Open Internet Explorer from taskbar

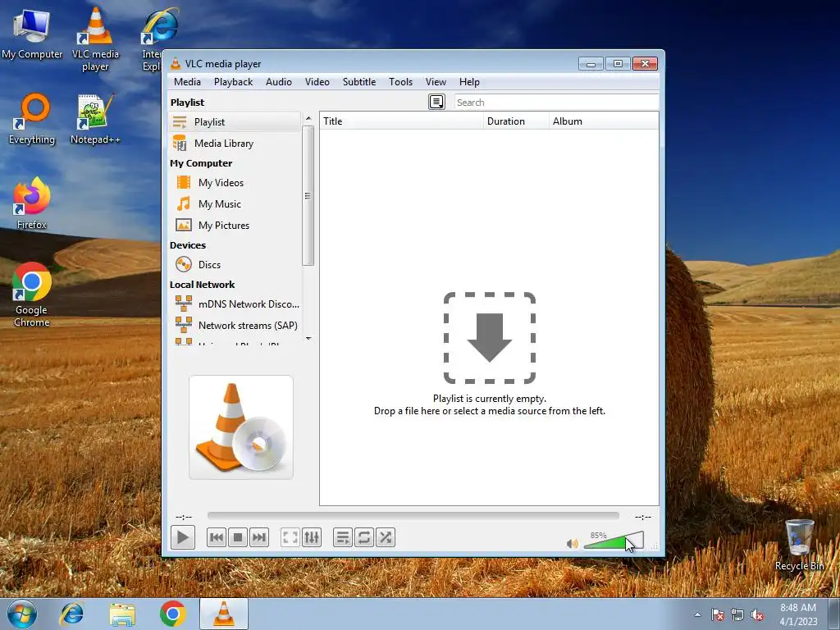pyautogui.click(x=72, y=614)
